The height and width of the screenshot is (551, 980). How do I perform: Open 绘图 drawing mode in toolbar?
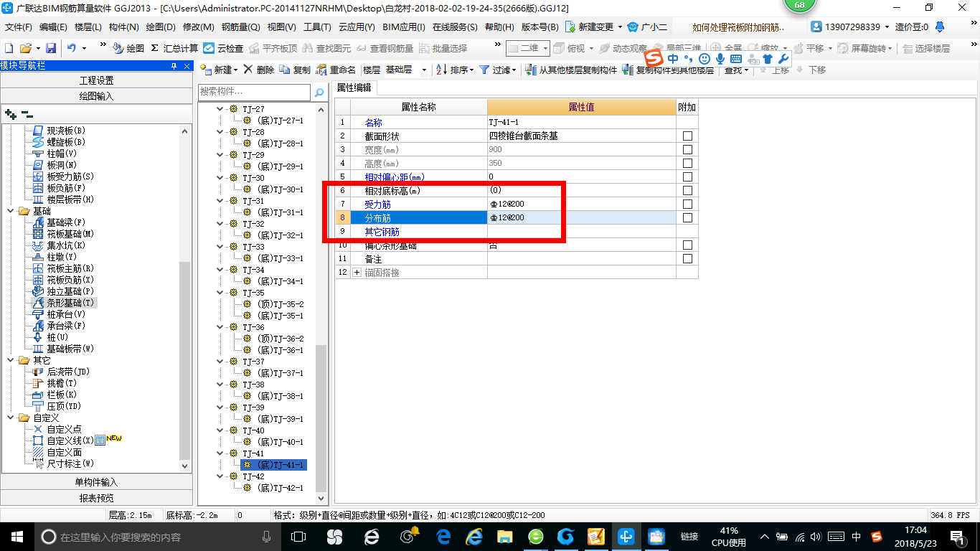tap(128, 48)
